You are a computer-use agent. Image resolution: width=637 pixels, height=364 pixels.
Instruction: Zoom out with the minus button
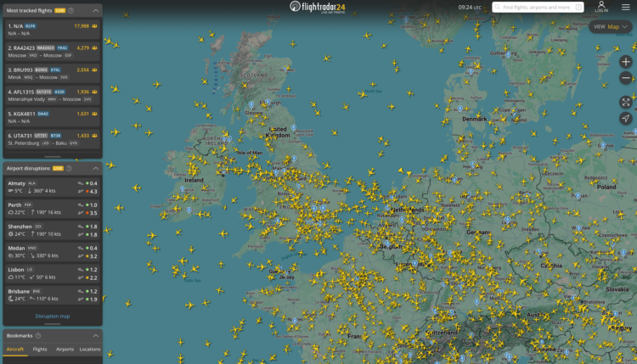626,78
